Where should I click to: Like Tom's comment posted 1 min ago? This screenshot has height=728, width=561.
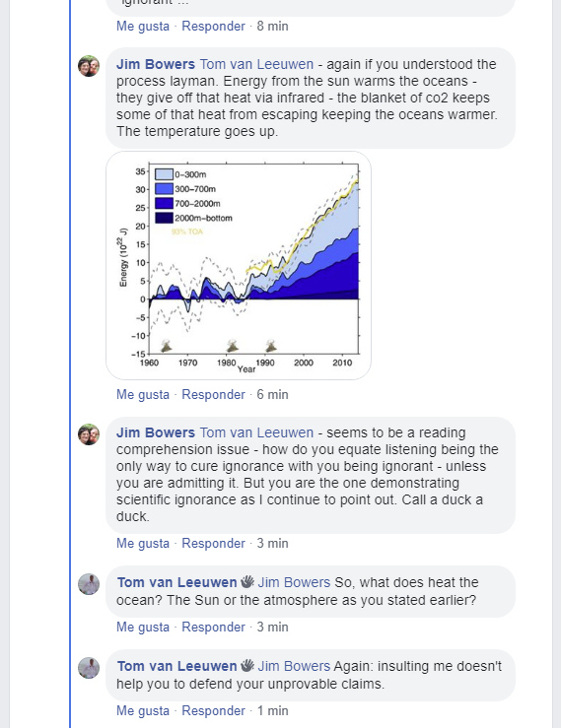click(x=143, y=710)
